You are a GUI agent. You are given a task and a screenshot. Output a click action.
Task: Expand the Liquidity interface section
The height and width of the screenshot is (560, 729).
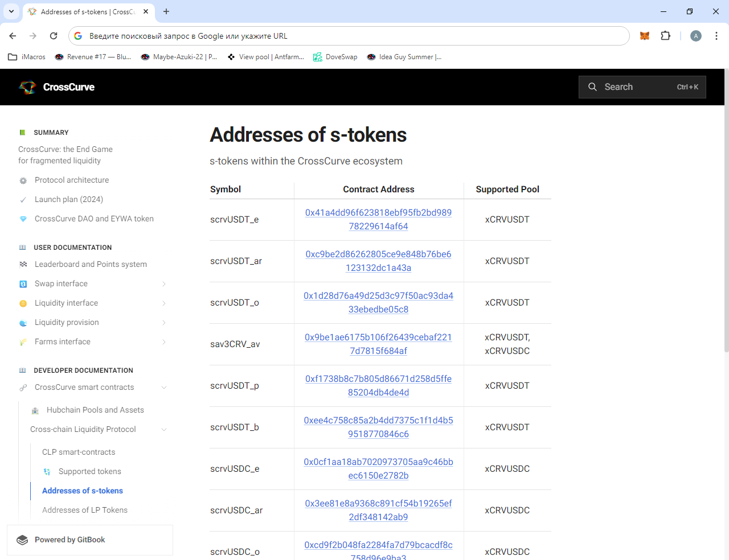(164, 303)
